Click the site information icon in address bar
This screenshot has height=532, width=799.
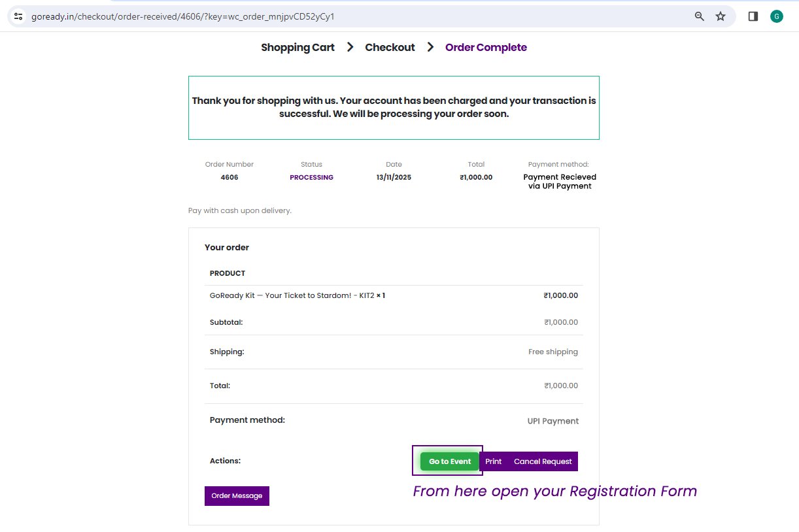click(18, 16)
